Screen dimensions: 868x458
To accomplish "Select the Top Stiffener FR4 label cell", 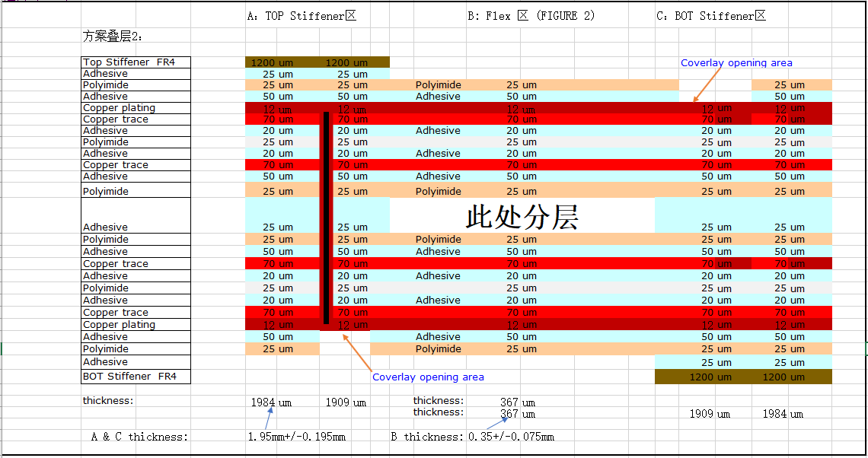I will (136, 62).
